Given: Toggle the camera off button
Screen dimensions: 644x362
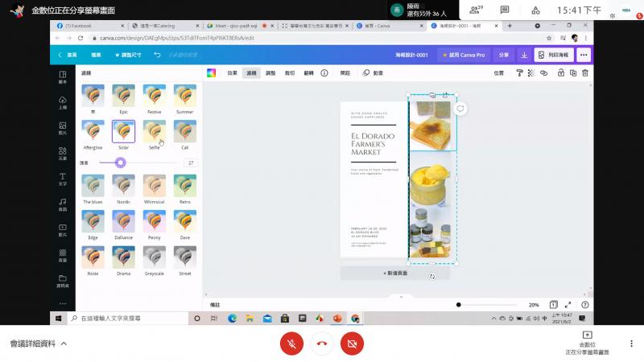Looking at the screenshot, I should [352, 343].
